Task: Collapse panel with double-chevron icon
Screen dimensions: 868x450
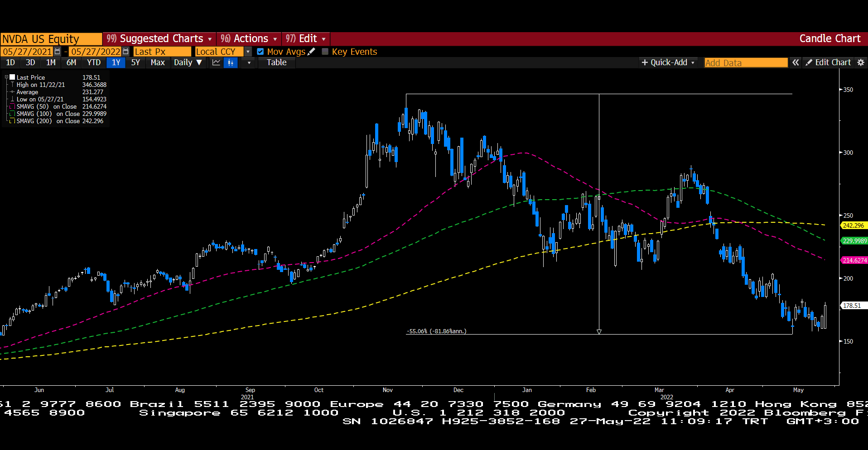Action: [x=796, y=62]
